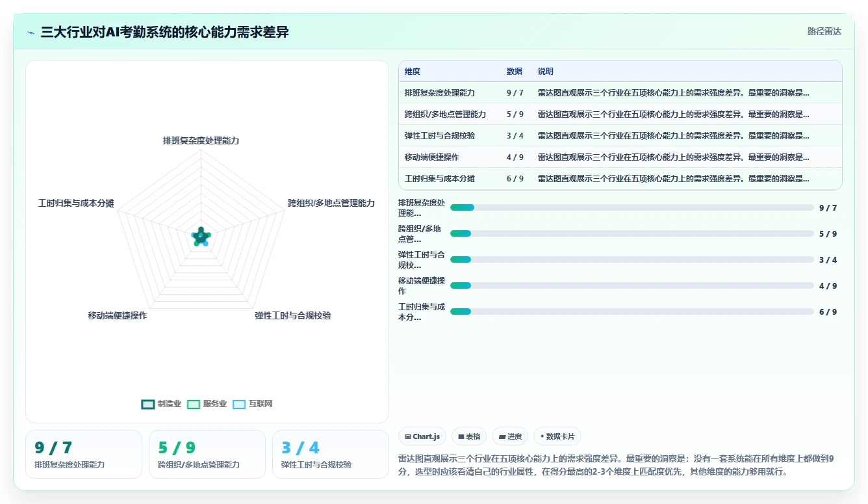
Task: Click radar axis label 跨组织/多地点管理能力
Action: point(331,203)
